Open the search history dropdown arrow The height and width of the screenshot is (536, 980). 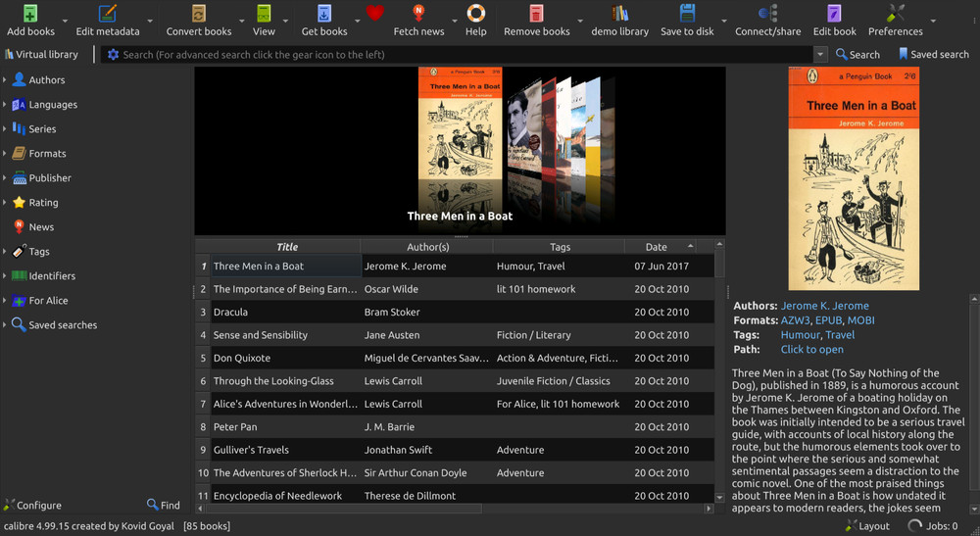tap(820, 54)
